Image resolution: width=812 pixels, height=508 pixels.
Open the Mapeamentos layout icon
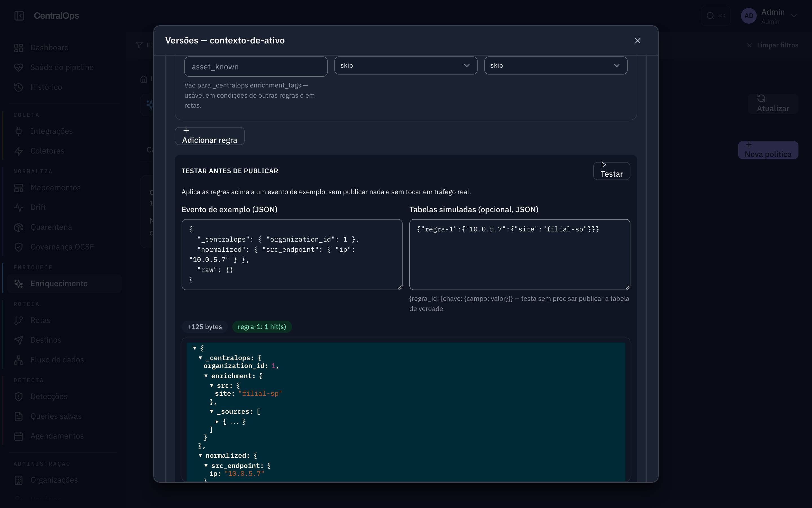point(18,188)
